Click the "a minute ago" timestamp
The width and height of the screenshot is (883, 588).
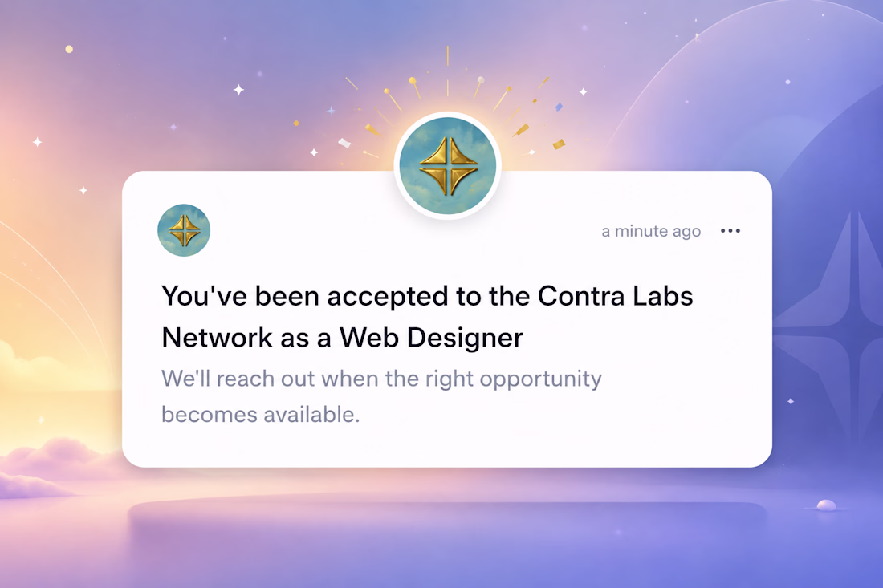pos(651,231)
